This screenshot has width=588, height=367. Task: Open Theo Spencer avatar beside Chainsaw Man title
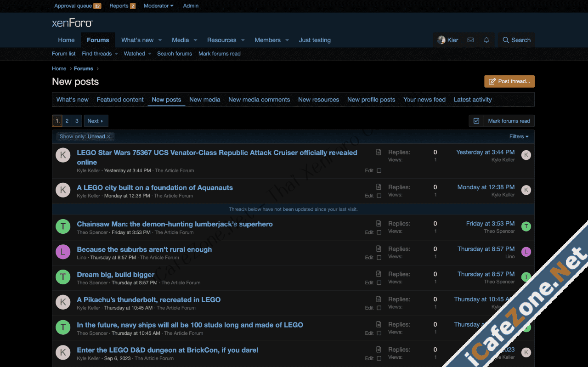coord(63,226)
